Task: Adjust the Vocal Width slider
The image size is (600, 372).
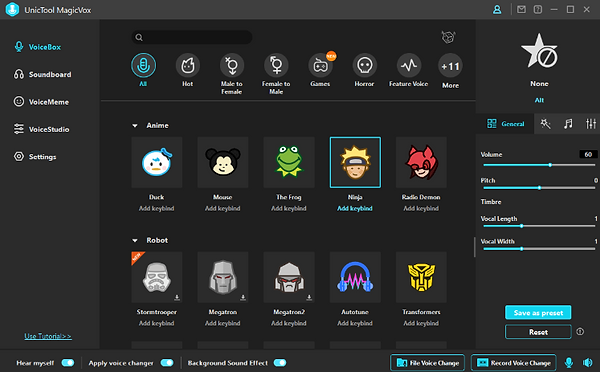Action: pyautogui.click(x=539, y=249)
